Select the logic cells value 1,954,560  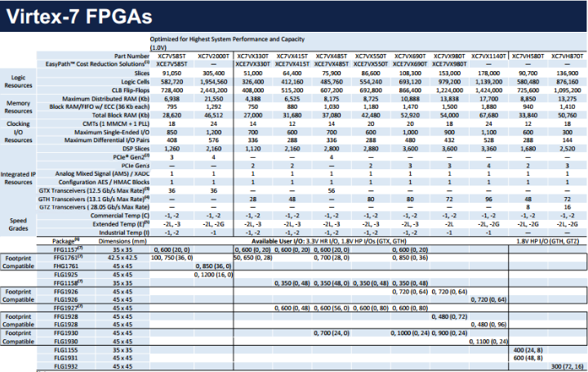[213, 82]
